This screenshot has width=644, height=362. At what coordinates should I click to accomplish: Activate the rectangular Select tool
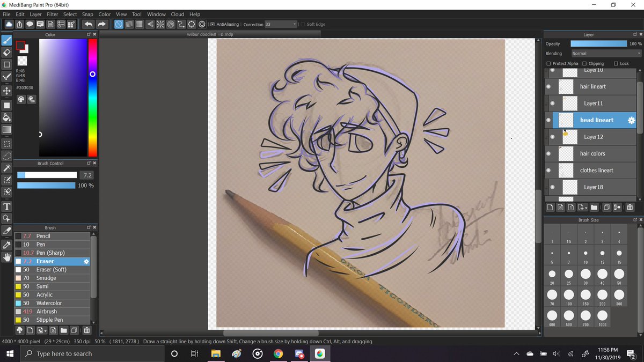[7, 144]
